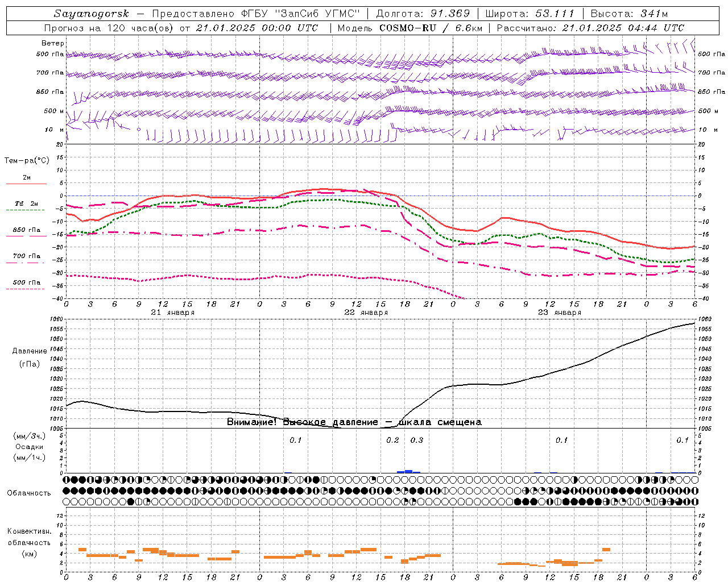Click the 'Облачность' cloudiness label
This screenshot has width=728, height=582.
29,493
